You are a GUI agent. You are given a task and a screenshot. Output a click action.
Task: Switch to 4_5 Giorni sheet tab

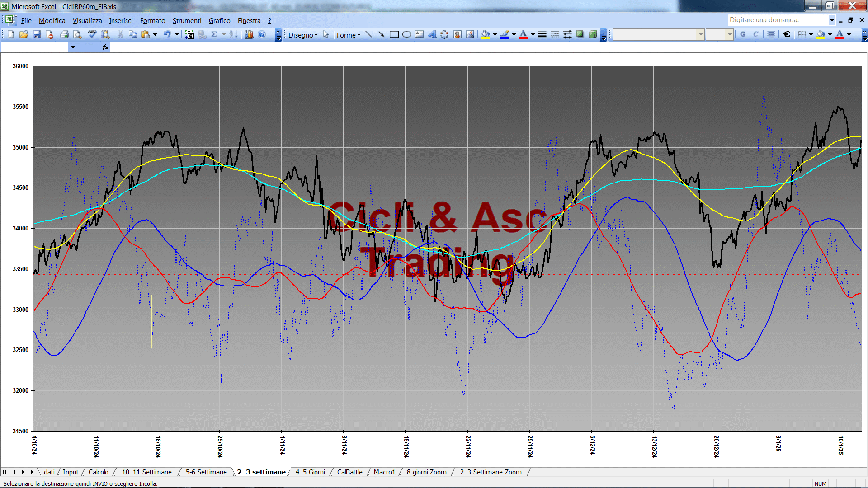(x=310, y=472)
